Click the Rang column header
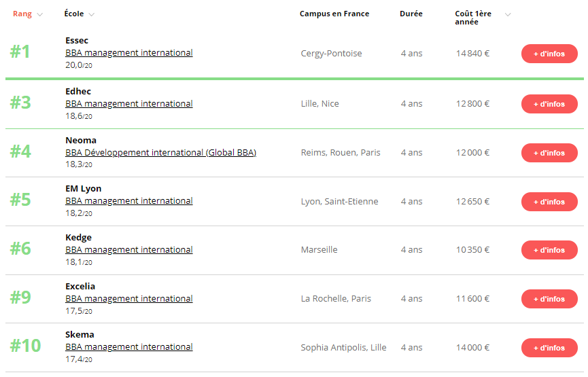588x377 pixels. tap(22, 14)
